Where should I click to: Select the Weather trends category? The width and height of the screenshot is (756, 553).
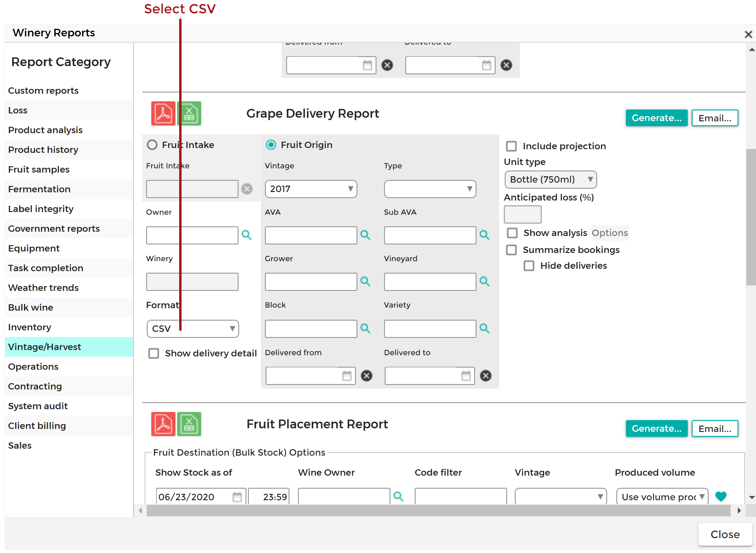69,288
